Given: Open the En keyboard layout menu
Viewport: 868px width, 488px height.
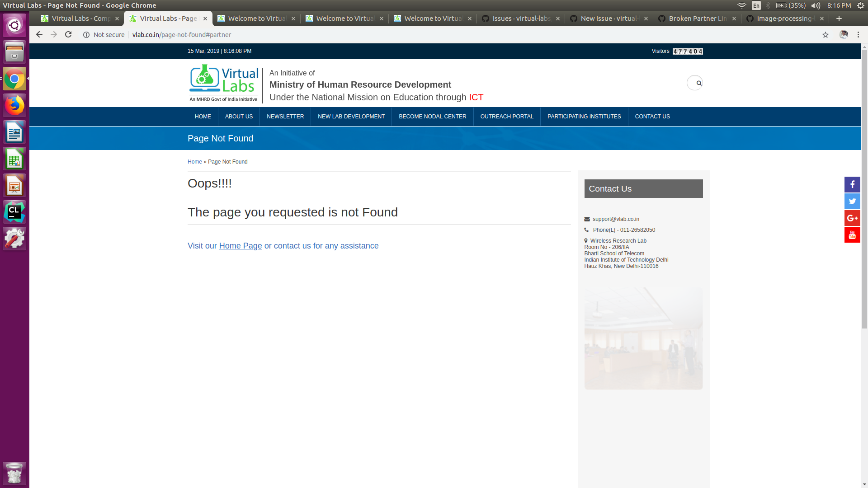Looking at the screenshot, I should (756, 5).
